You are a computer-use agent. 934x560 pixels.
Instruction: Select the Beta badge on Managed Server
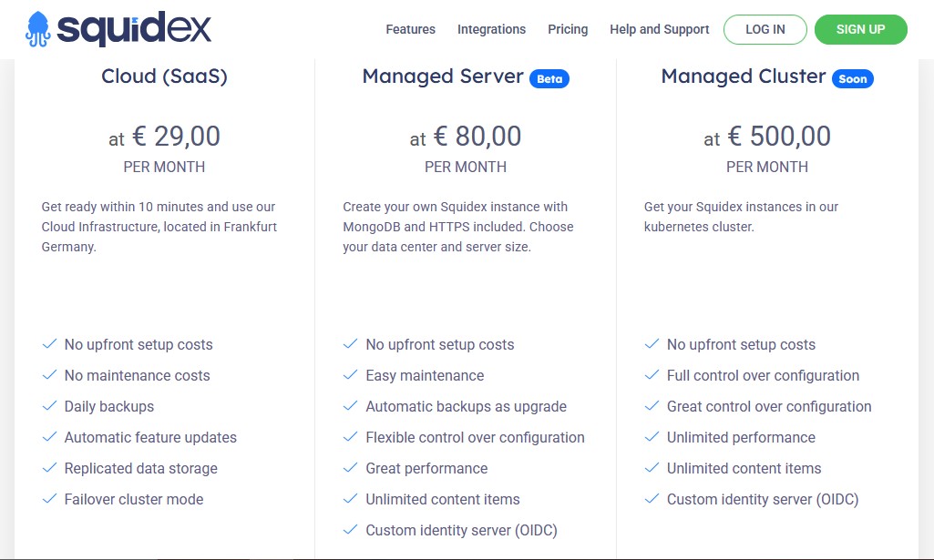(549, 79)
